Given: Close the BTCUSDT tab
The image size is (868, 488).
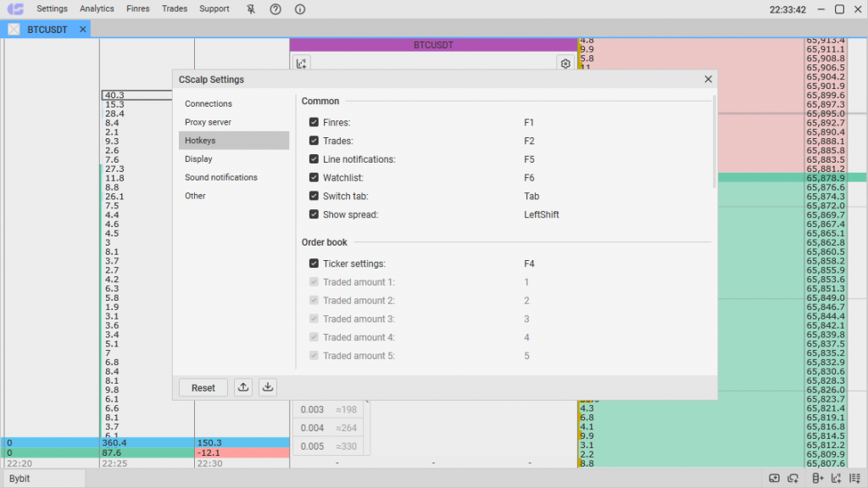Looking at the screenshot, I should click(83, 29).
